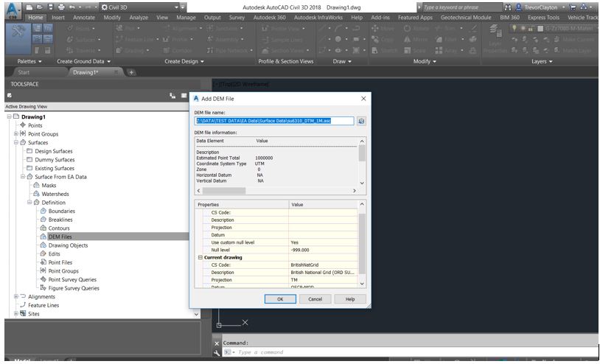Click the Edits icon under Definition

pyautogui.click(x=43, y=253)
